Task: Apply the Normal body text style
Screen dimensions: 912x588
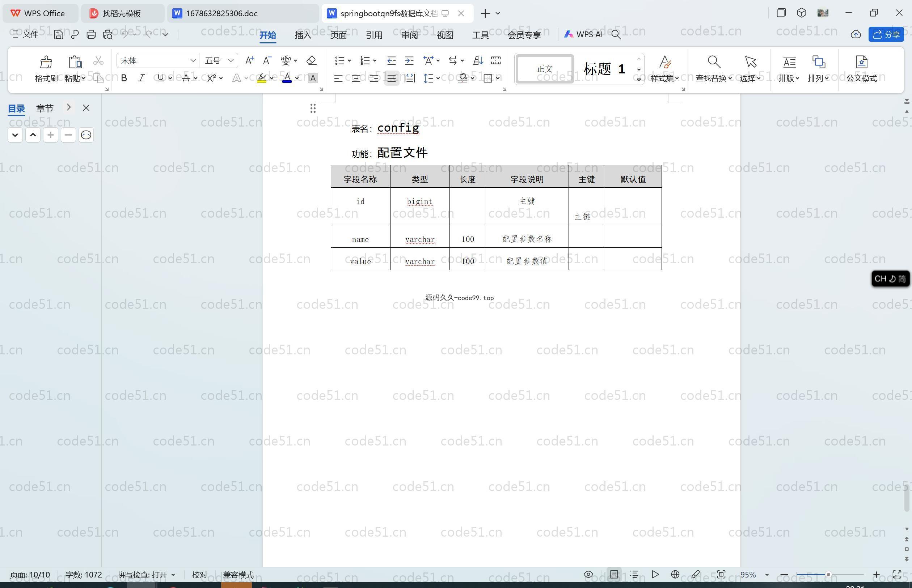Action: tap(544, 69)
